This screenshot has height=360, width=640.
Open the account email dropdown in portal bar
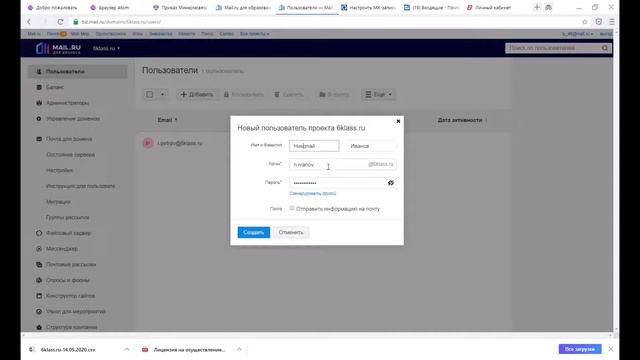(577, 34)
